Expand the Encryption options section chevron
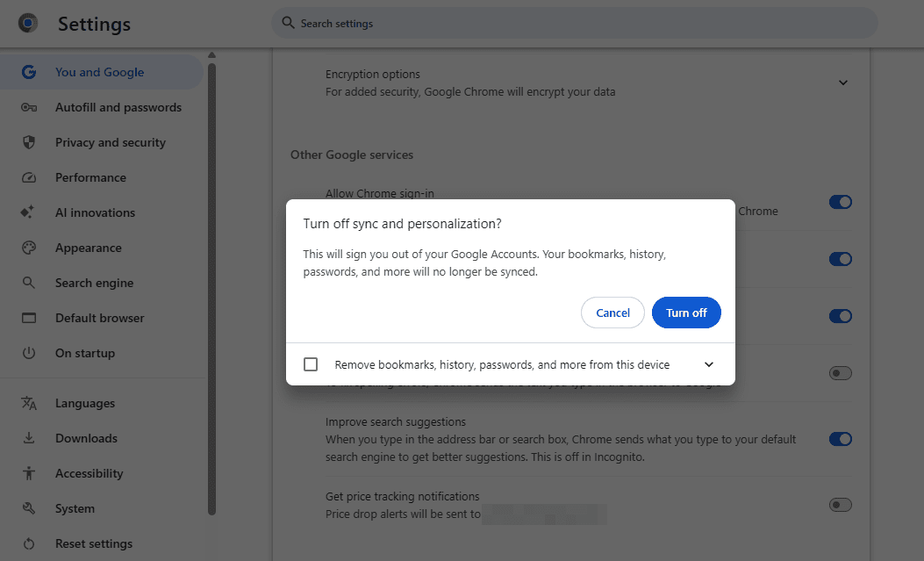The height and width of the screenshot is (561, 924). pyautogui.click(x=842, y=83)
